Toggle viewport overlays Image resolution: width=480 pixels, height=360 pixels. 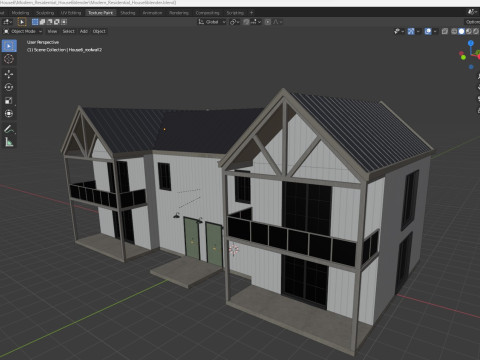tap(428, 31)
